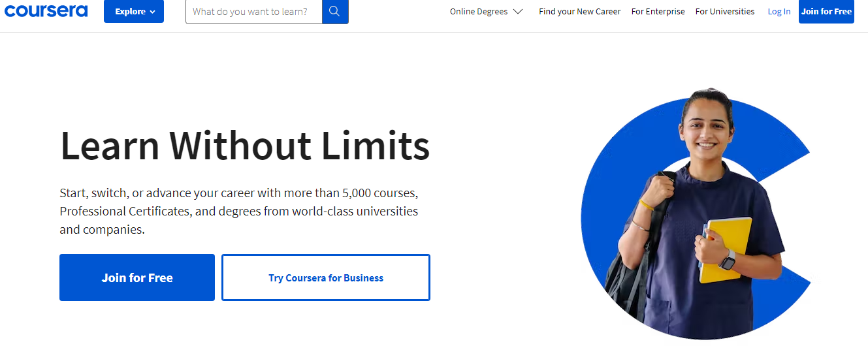Click the Learn Without Limits heading
Viewport: 868px width, 348px height.
[x=245, y=145]
